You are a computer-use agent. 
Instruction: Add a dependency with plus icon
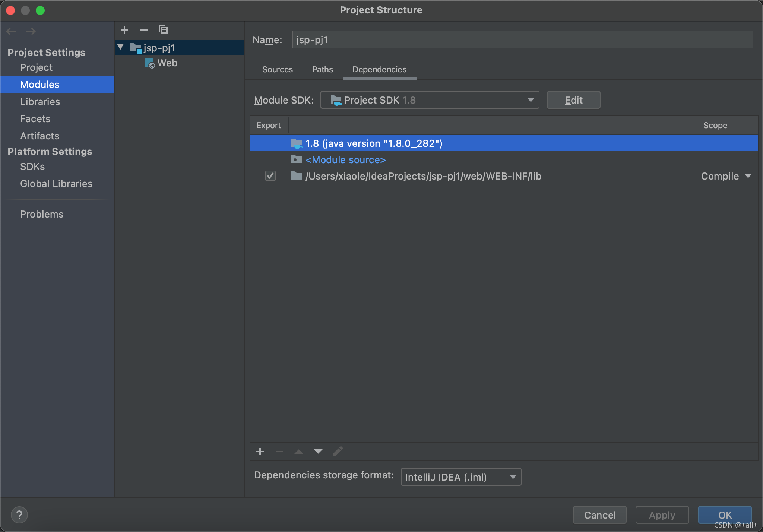coord(260,452)
